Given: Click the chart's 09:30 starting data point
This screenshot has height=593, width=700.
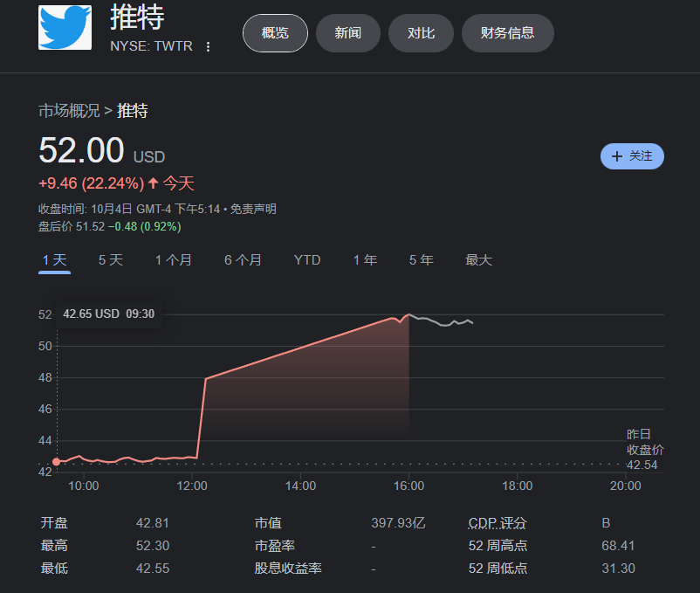Looking at the screenshot, I should point(56,462).
